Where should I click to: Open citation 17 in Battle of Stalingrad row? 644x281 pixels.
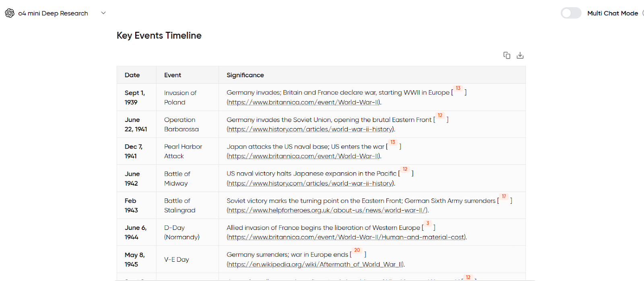504,196
